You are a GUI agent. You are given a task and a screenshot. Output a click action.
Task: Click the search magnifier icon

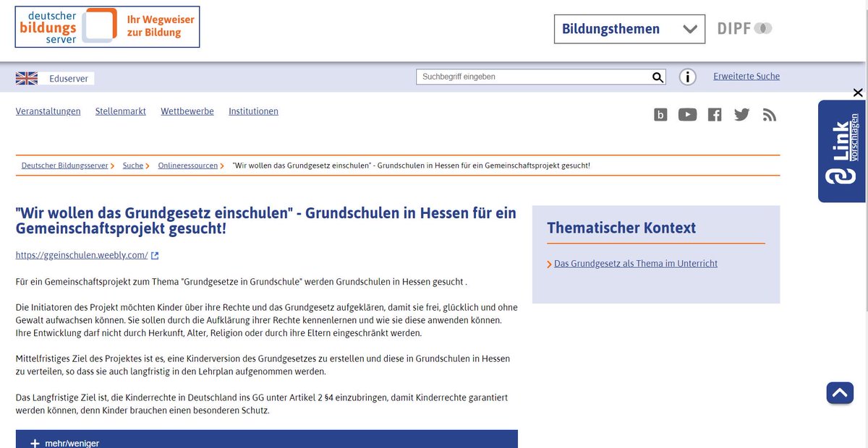pos(657,77)
